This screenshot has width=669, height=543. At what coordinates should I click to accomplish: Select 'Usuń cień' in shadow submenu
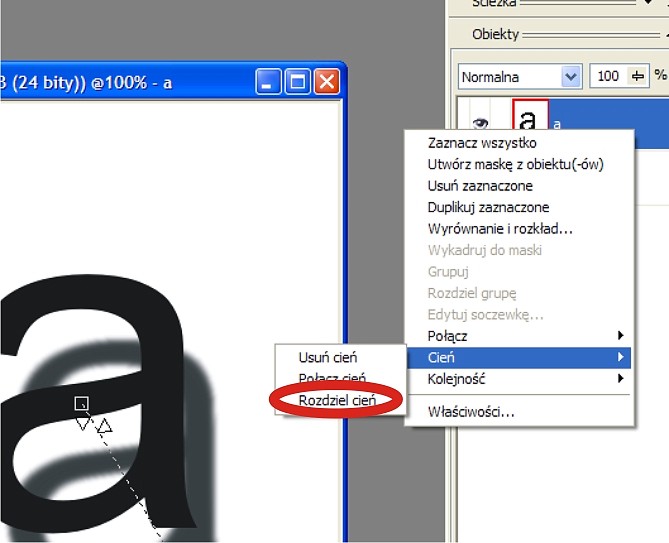[328, 357]
